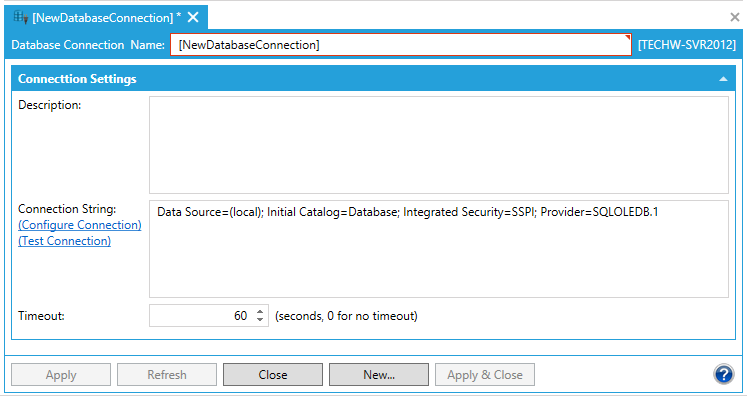The image size is (747, 396).
Task: Increase Timeout with the up arrow
Action: [260, 312]
